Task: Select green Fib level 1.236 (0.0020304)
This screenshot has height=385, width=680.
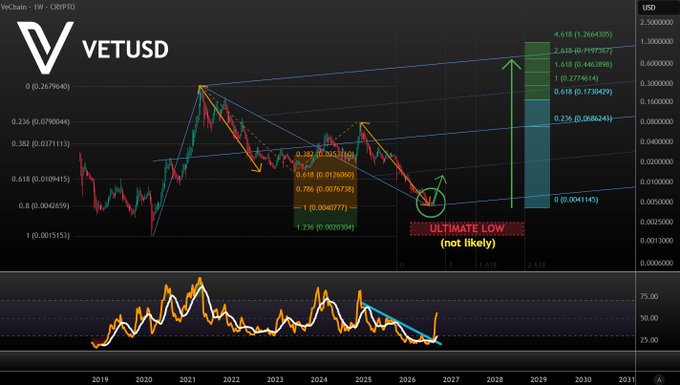Action: pos(325,227)
